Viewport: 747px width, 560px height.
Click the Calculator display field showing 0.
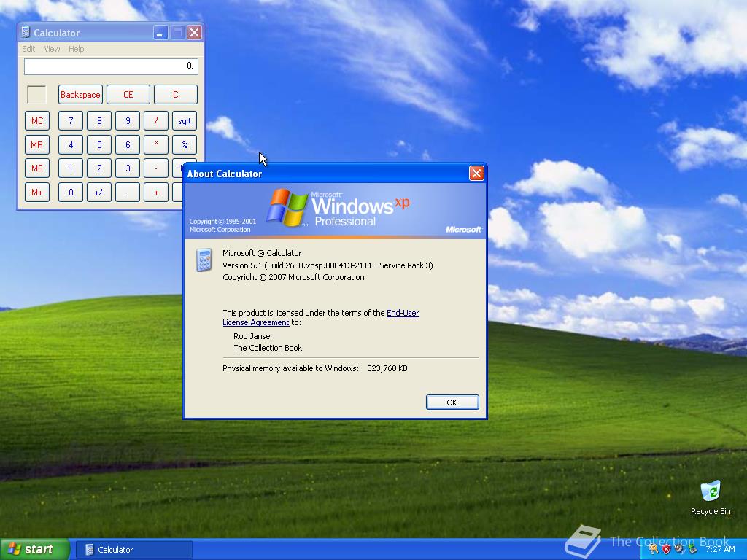pos(111,66)
